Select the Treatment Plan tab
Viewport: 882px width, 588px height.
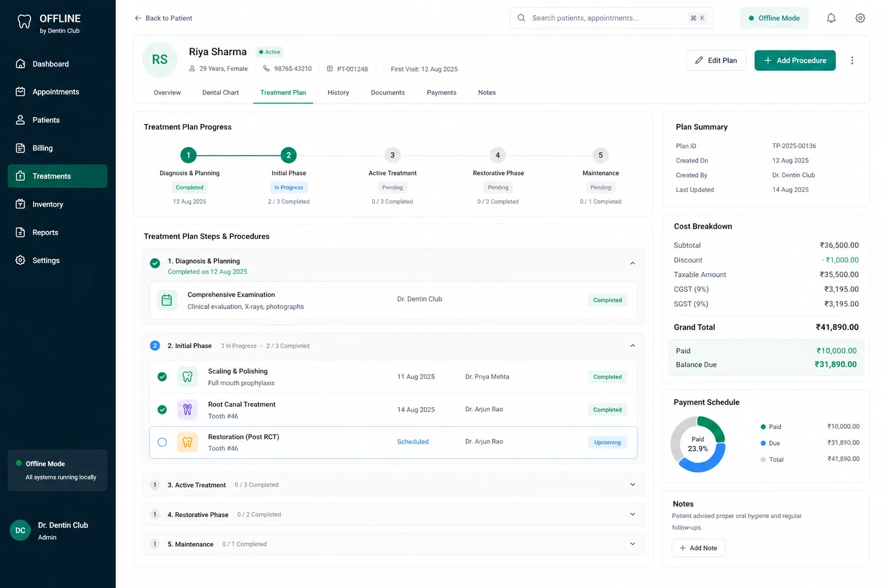(x=283, y=92)
